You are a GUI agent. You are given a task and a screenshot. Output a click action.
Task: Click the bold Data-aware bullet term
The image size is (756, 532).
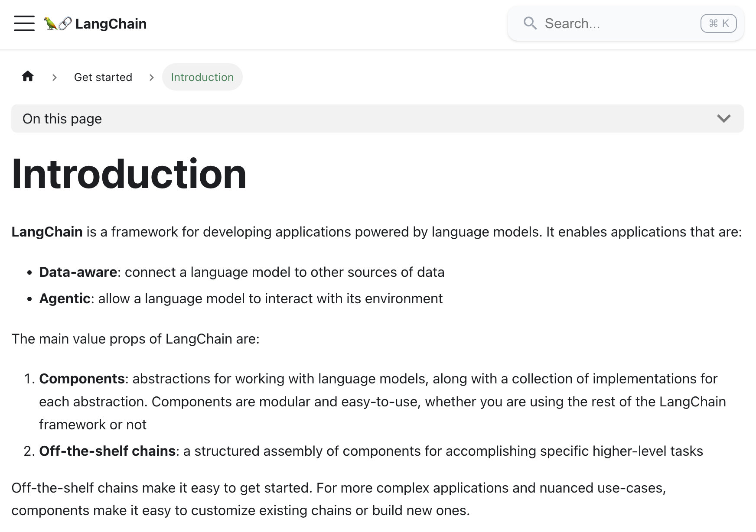point(78,272)
